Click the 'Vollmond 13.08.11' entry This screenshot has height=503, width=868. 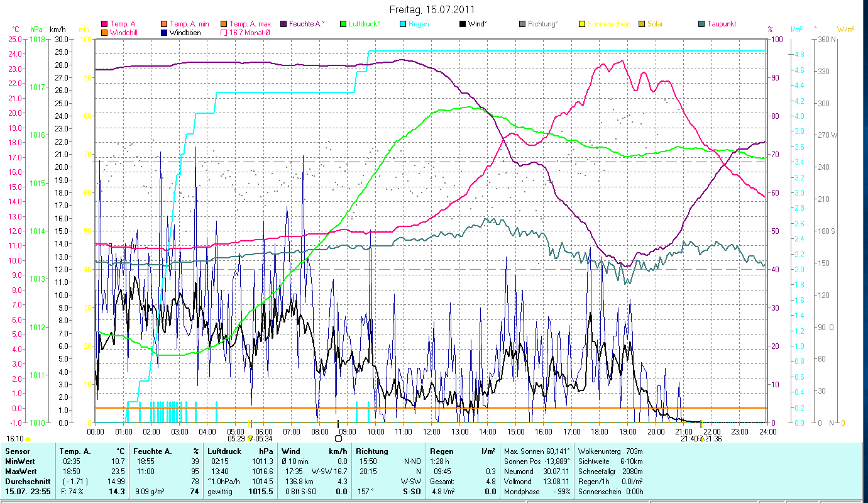pos(537,482)
